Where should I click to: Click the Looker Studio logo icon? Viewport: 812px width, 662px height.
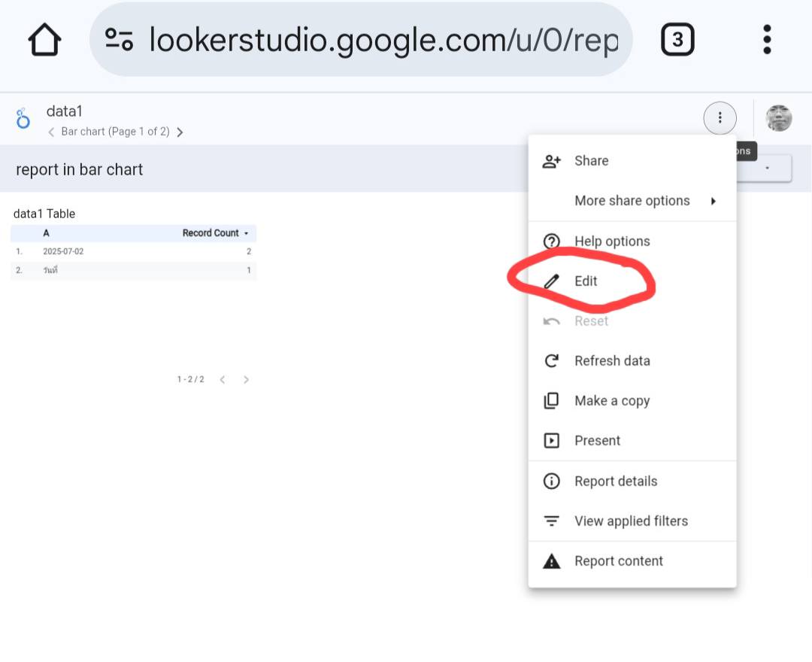tap(23, 119)
